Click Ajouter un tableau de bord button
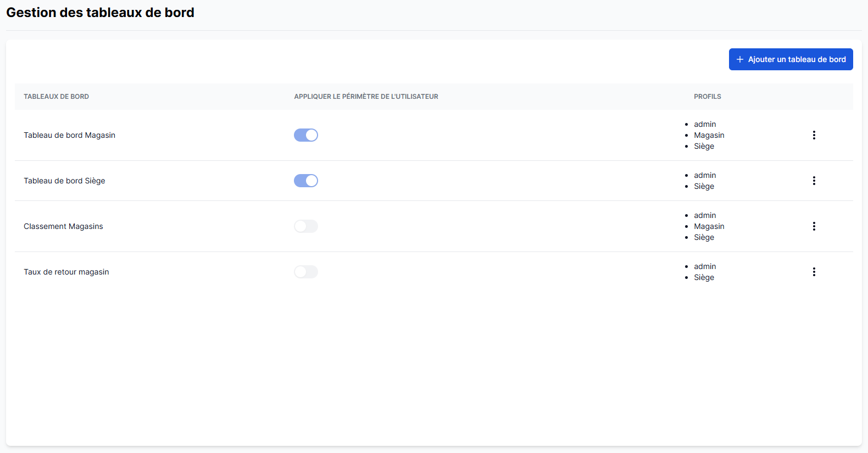868x453 pixels. pos(791,59)
